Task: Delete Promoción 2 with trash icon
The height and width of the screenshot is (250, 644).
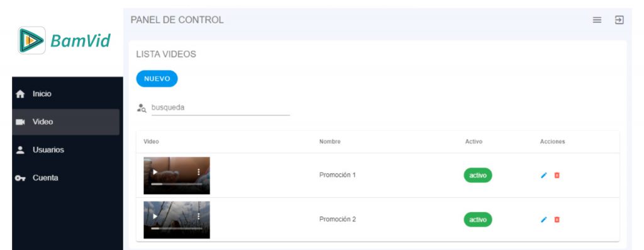Action: tap(557, 220)
